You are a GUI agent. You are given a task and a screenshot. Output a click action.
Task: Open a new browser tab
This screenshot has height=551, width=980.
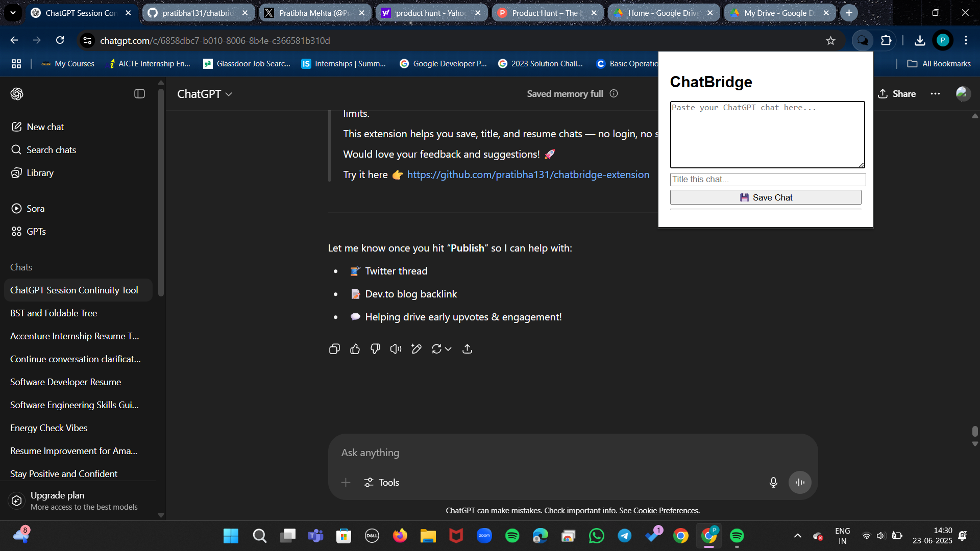[x=849, y=13]
